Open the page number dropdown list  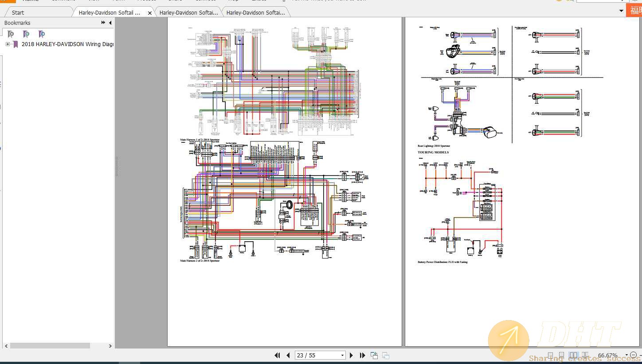[342, 355]
